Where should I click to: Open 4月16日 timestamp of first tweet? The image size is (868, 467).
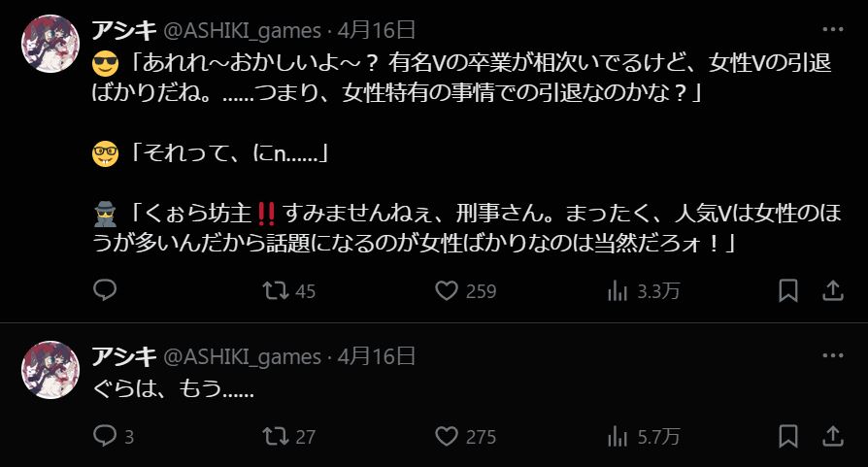point(377,30)
